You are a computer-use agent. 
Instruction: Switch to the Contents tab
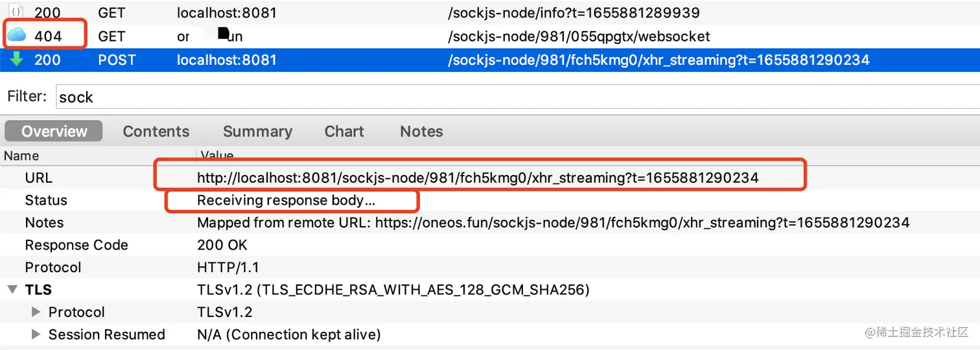point(156,132)
